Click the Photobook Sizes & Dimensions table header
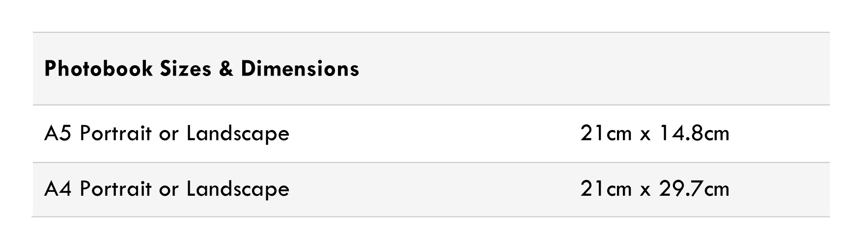 (202, 69)
